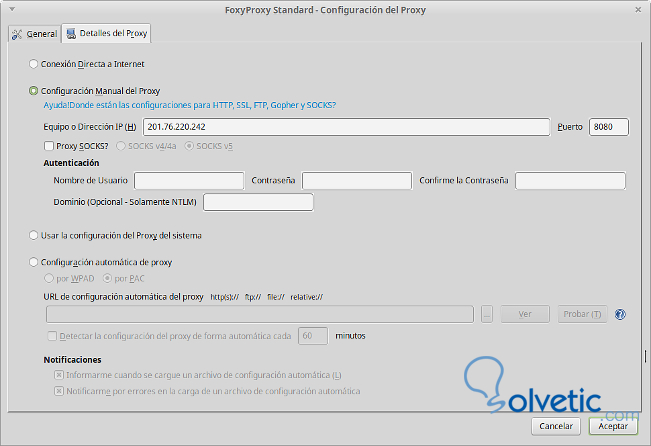
Task: Click the Notificaciones section heading
Action: click(73, 360)
